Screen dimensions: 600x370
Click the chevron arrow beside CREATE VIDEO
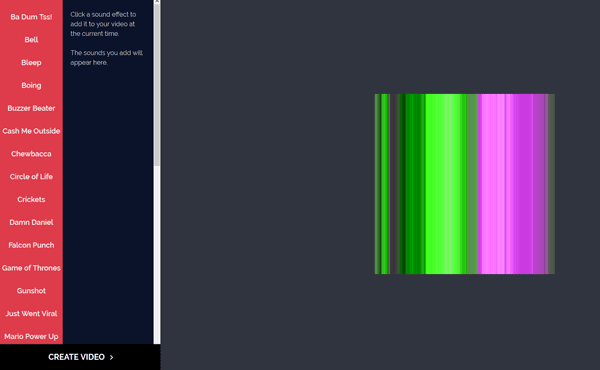[x=112, y=357]
